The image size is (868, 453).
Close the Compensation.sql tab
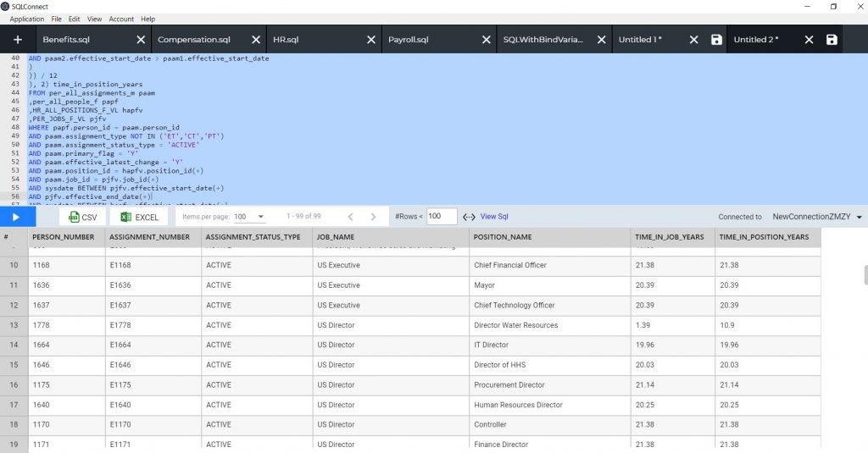coord(256,40)
